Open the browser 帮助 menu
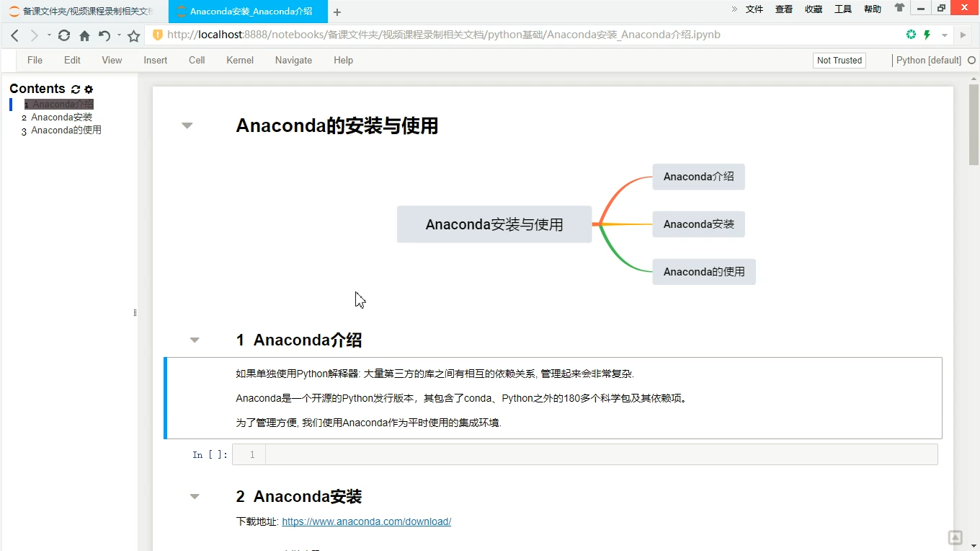 coord(873,9)
